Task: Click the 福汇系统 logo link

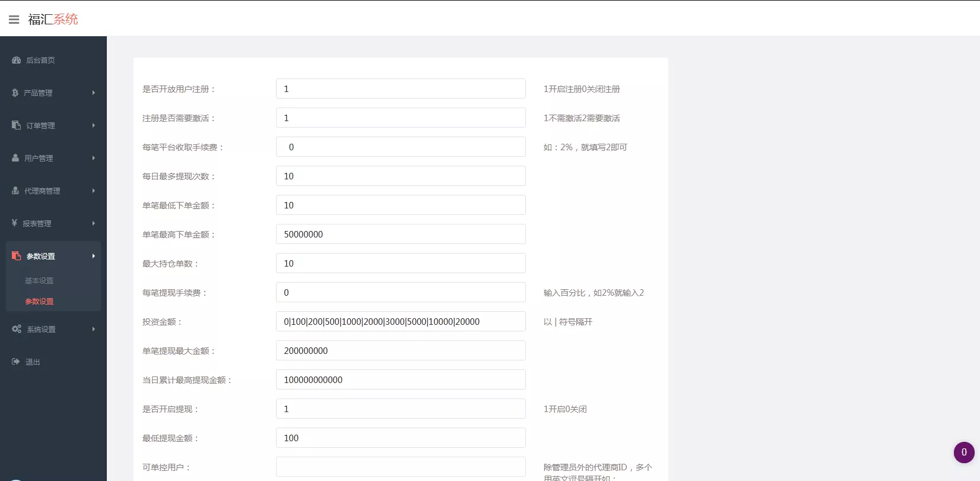Action: [x=53, y=20]
